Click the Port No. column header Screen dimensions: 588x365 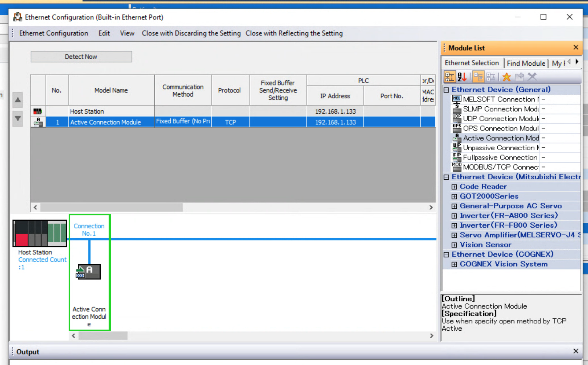[x=392, y=96]
